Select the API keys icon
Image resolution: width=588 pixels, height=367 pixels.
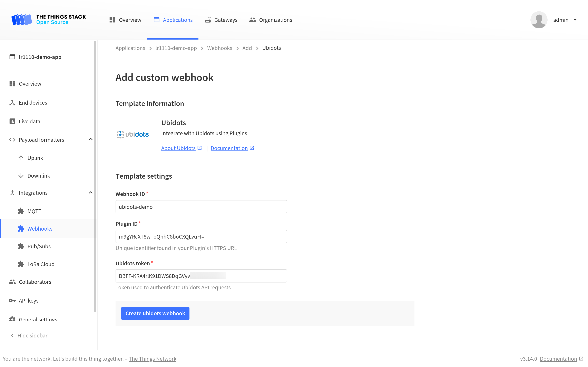pyautogui.click(x=12, y=301)
